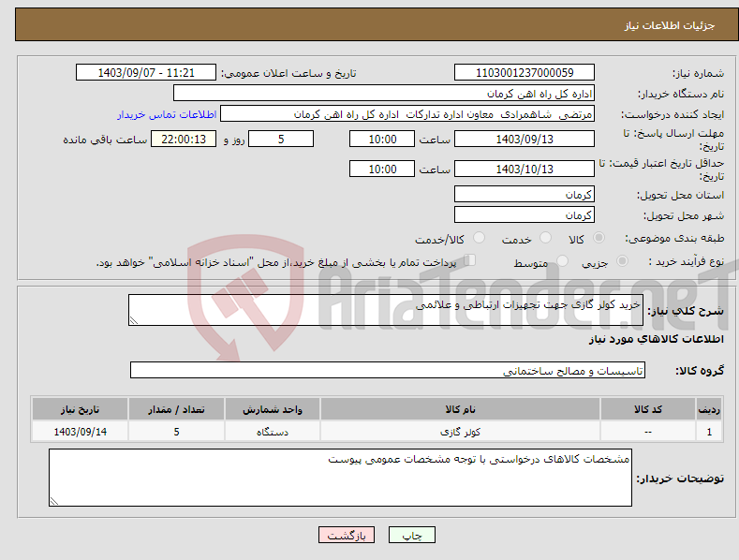This screenshot has height=560, width=739.
Task: Click the buyer name field اداره کل راه اهن کرمان
Action: click(384, 94)
